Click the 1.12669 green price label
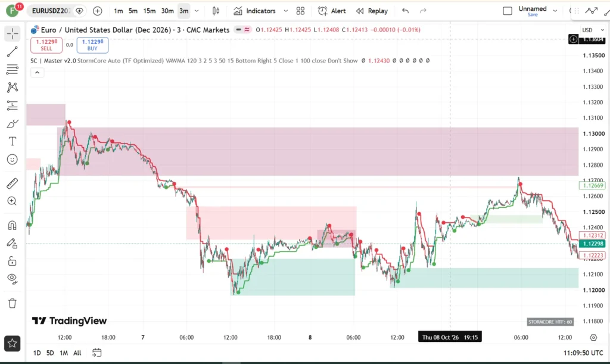The image size is (610, 364). [x=593, y=185]
